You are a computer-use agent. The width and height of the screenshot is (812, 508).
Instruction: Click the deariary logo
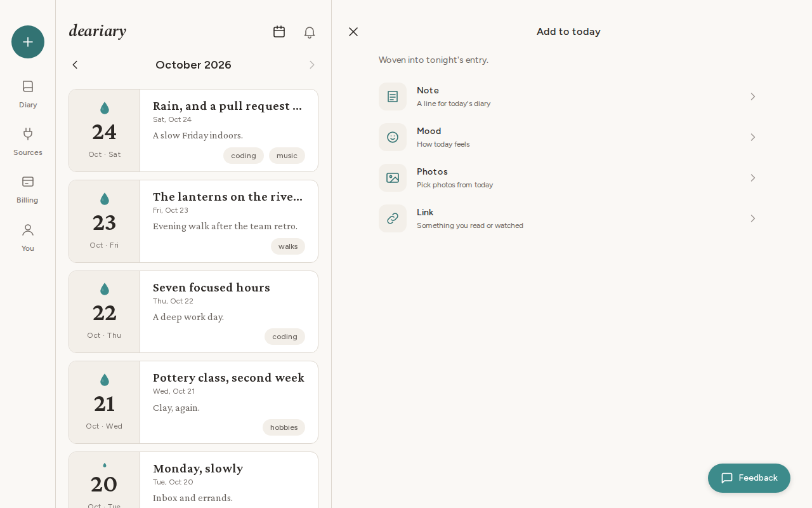pyautogui.click(x=98, y=31)
